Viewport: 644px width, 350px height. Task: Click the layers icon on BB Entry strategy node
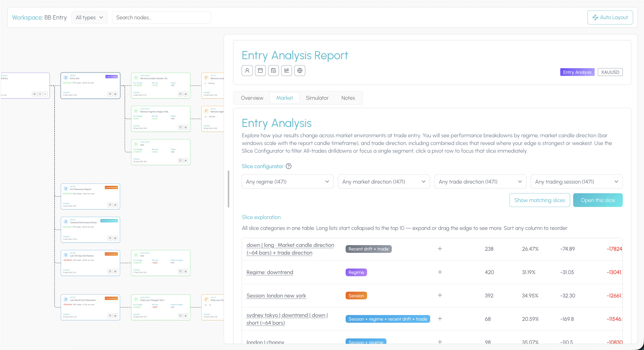click(34, 94)
